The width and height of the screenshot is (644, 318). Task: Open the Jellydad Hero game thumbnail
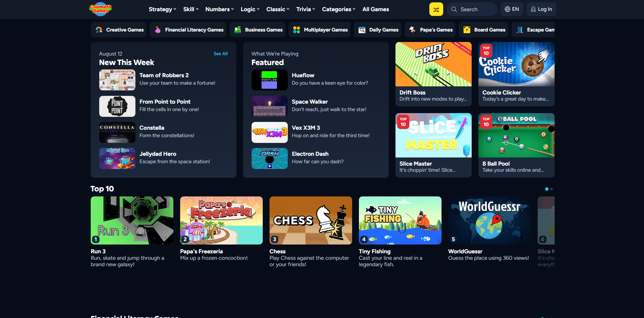pos(117,158)
